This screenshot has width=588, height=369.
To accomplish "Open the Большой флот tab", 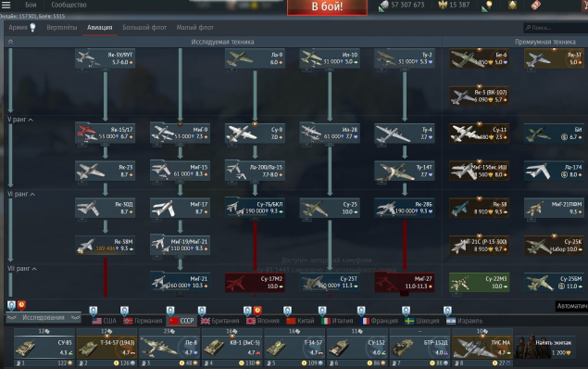I will coord(144,28).
